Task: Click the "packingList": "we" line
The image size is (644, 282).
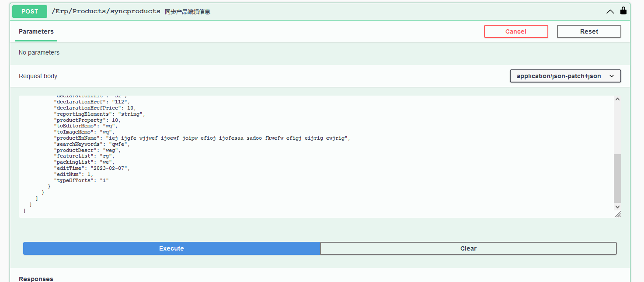Action: (84, 162)
